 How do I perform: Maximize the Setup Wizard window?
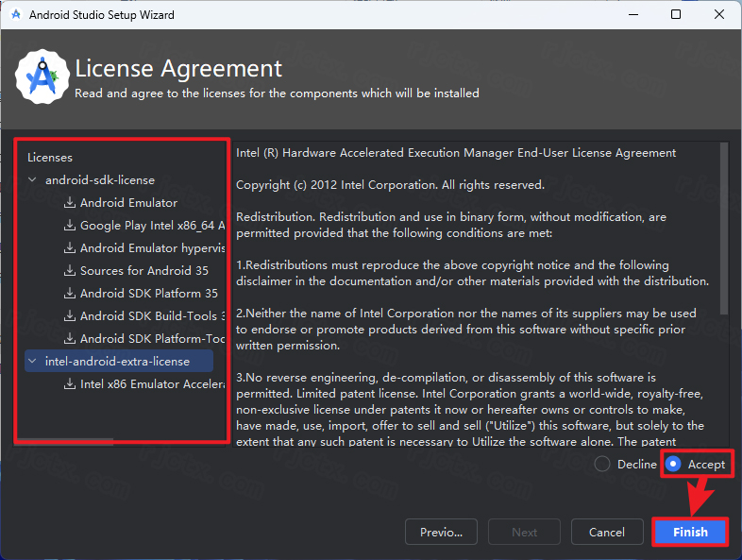click(676, 15)
